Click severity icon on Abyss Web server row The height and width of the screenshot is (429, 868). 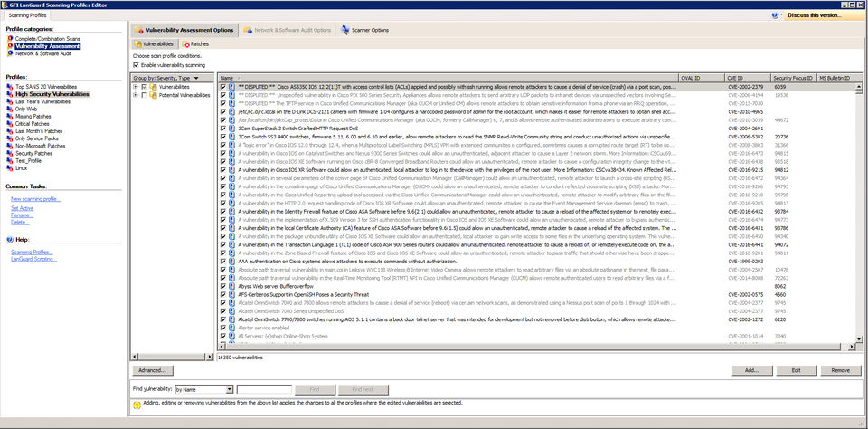click(231, 286)
